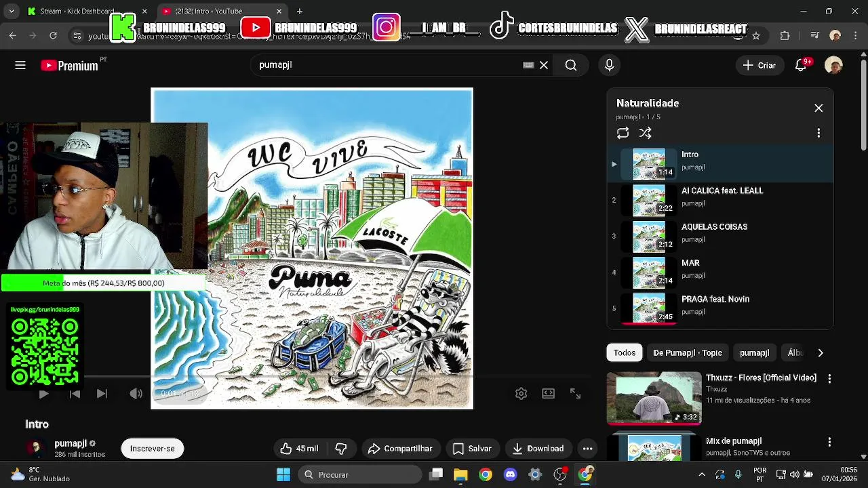Toggle playlist loop
868x488 pixels.
(x=623, y=133)
